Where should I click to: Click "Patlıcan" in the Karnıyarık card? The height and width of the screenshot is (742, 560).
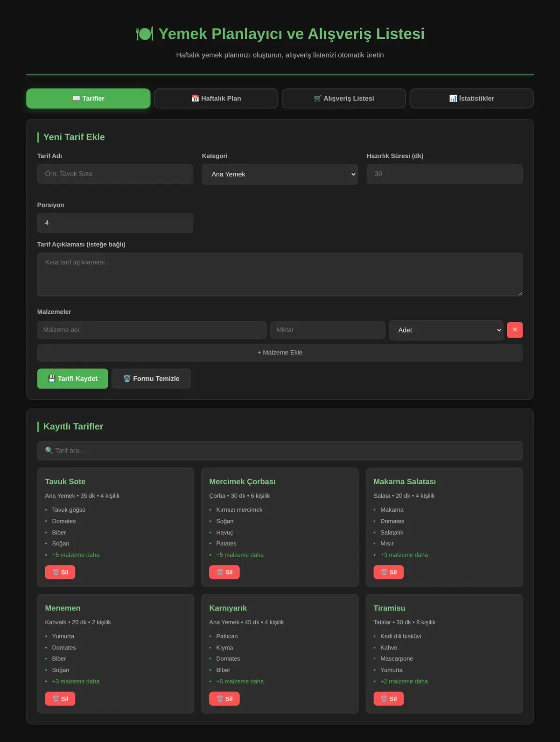pyautogui.click(x=227, y=636)
